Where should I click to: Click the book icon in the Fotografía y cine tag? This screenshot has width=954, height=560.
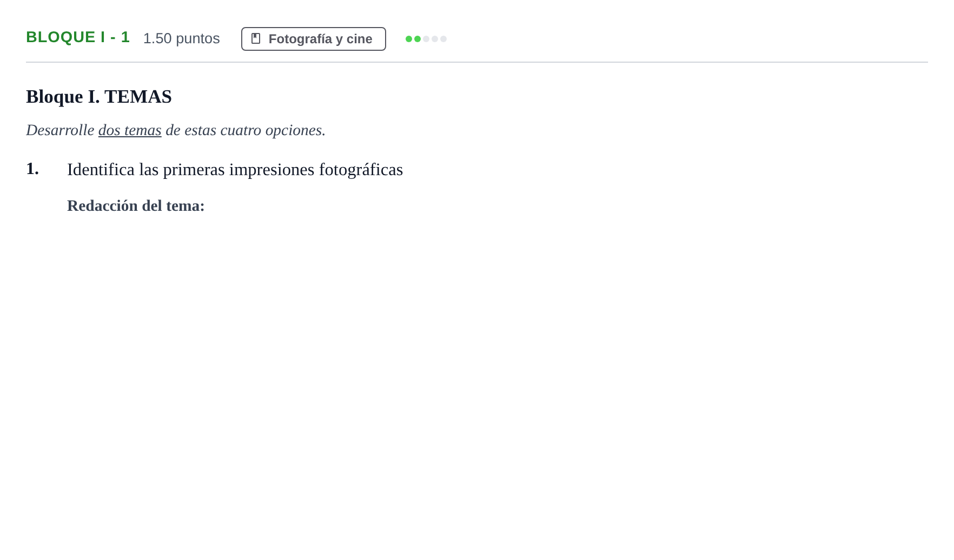256,39
